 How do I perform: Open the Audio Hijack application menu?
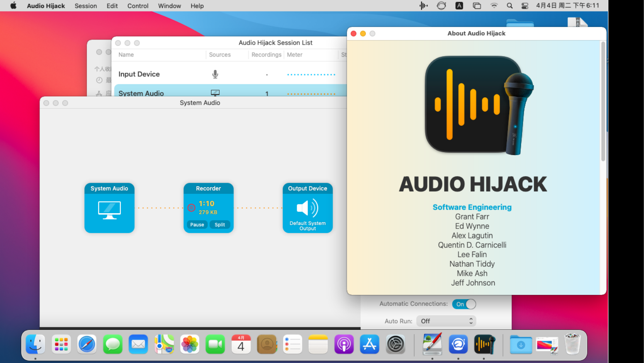coord(46,6)
